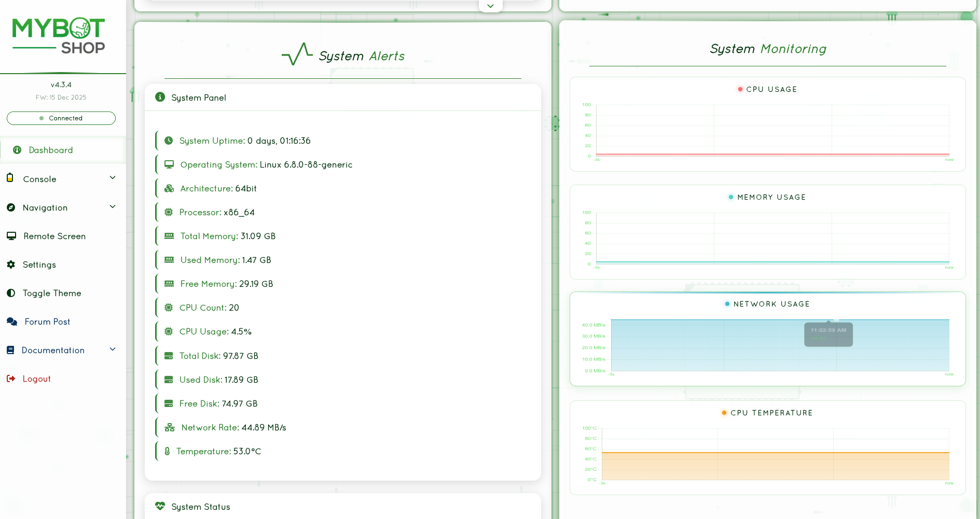Click the Console battery-style icon

[x=10, y=178]
